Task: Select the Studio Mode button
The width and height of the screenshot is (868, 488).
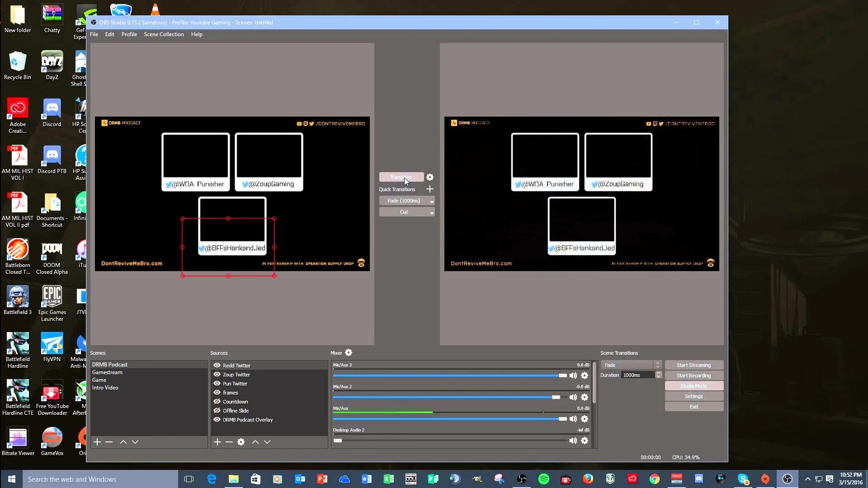Action: [693, 385]
